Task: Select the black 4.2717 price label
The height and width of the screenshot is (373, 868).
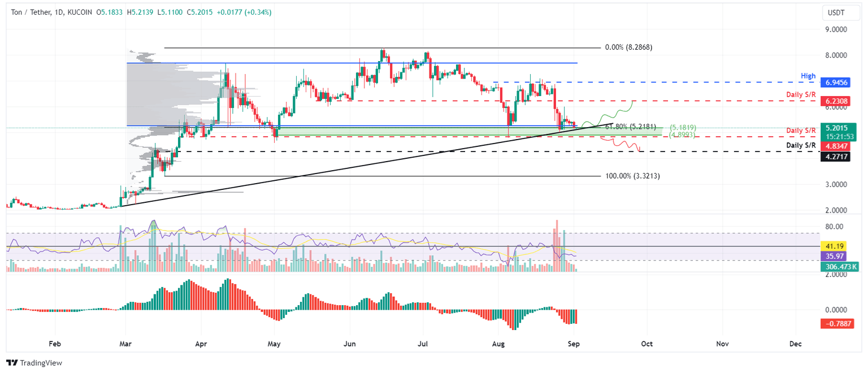Action: click(x=835, y=157)
